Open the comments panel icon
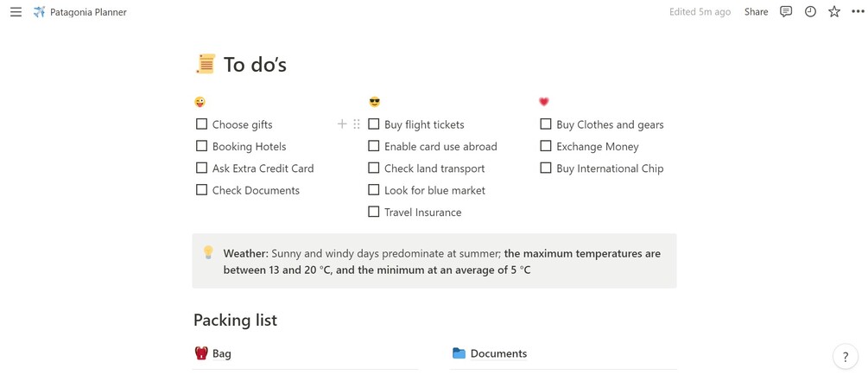Screen dimensions: 868x381 (x=786, y=12)
